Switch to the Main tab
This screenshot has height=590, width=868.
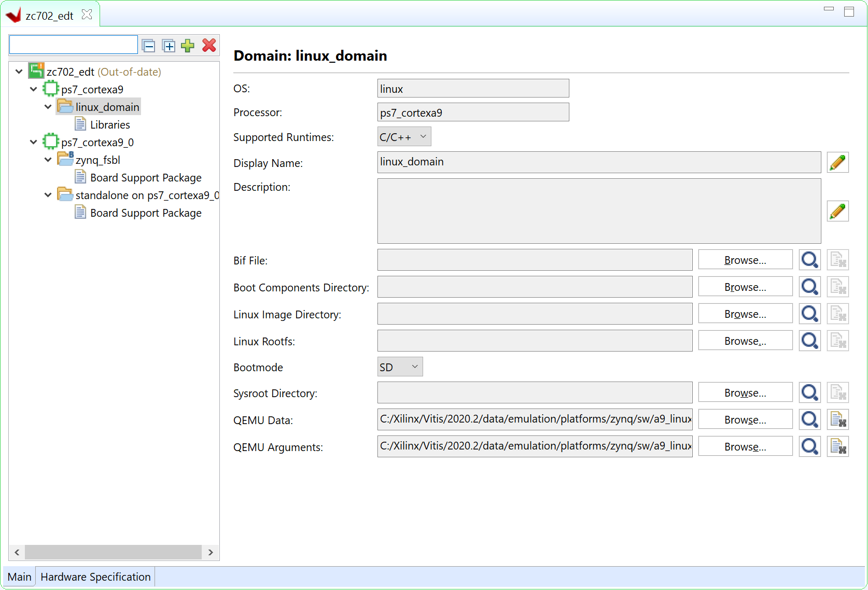click(x=20, y=577)
